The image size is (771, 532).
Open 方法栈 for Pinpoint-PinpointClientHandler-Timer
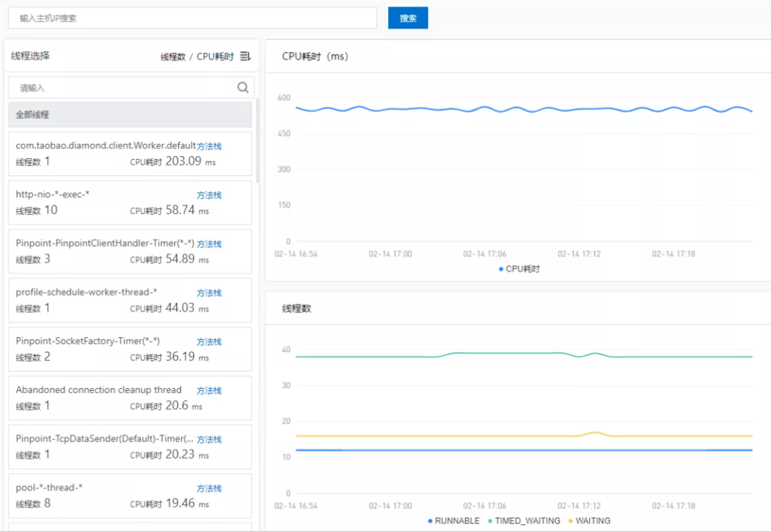click(x=209, y=244)
